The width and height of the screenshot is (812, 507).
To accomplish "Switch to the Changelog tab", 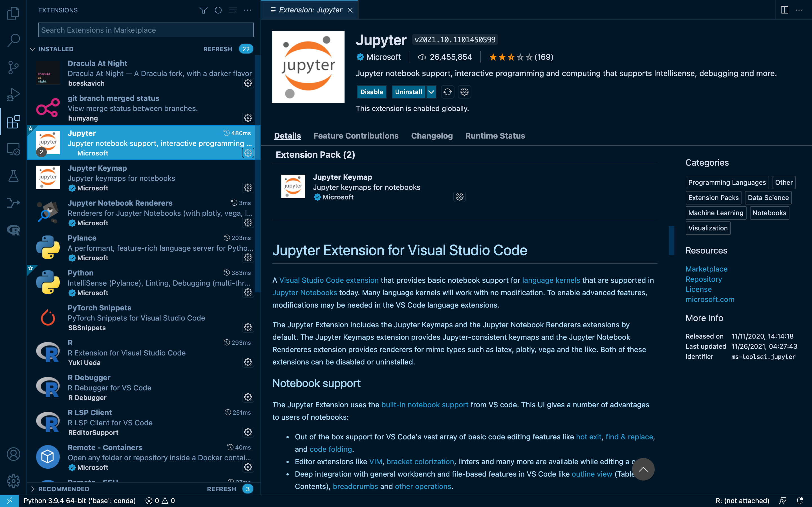I will point(432,136).
